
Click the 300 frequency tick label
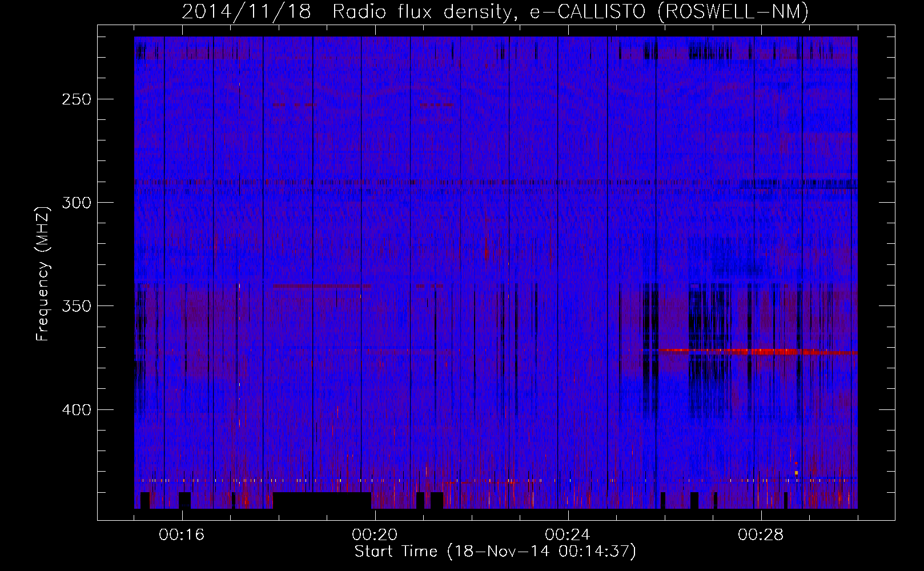(77, 203)
